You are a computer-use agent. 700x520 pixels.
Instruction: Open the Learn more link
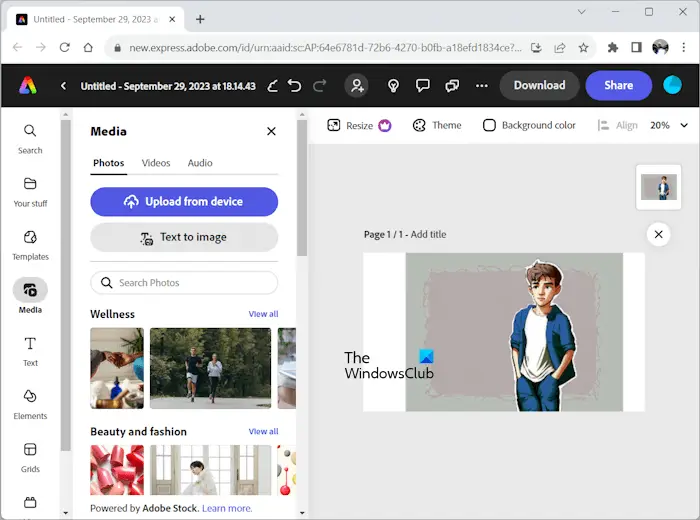(227, 508)
